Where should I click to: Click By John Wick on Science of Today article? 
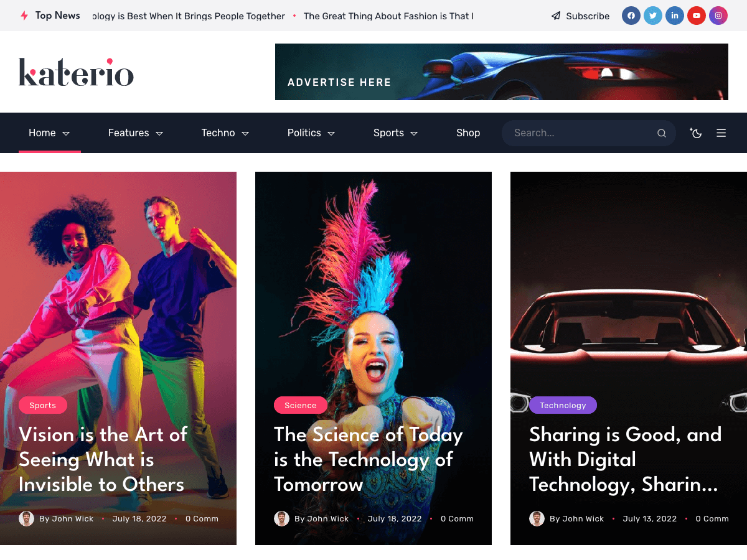[x=322, y=518]
